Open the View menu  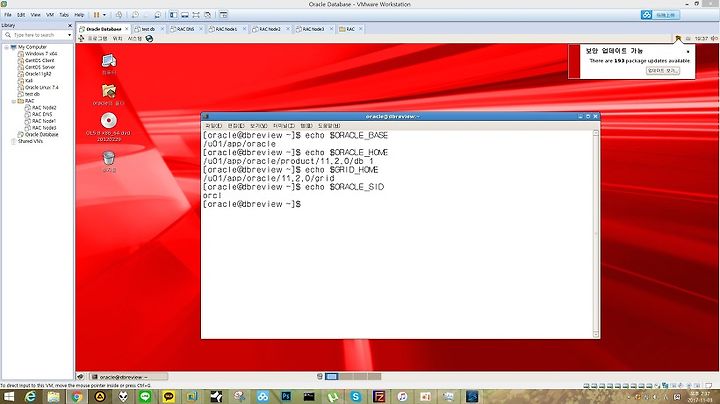[35, 15]
